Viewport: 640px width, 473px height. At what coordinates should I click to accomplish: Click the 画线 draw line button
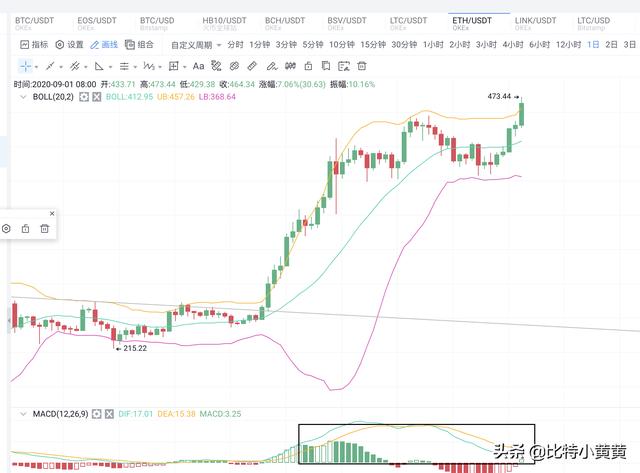[104, 44]
